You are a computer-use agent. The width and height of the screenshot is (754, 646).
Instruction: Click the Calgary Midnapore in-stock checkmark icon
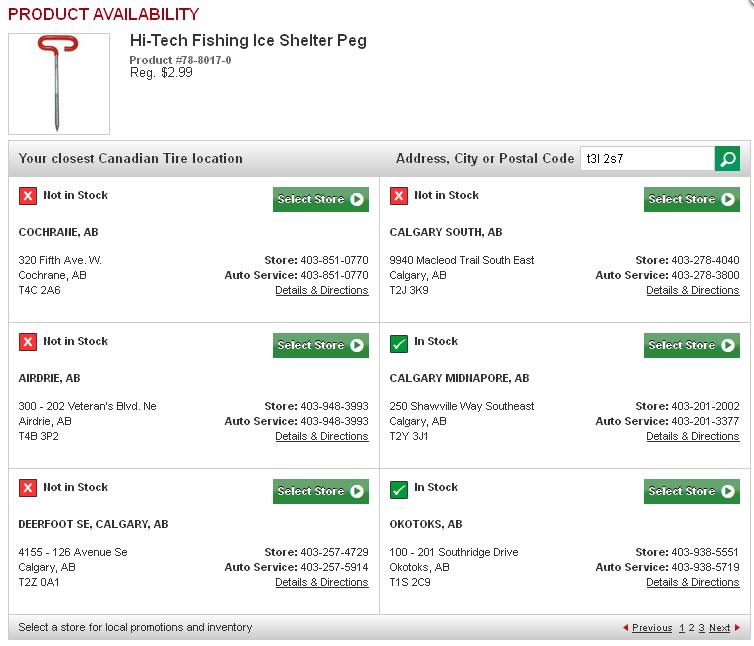(399, 344)
